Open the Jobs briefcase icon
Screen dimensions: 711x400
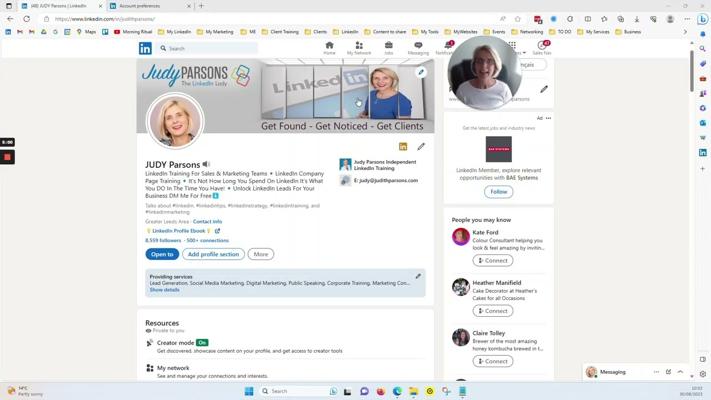(389, 48)
